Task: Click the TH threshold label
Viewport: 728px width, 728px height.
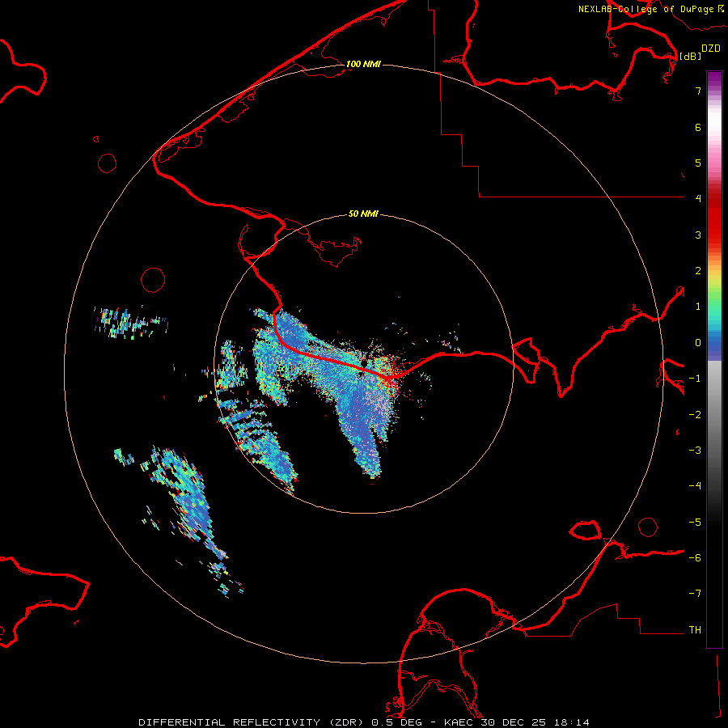Action: [x=695, y=629]
